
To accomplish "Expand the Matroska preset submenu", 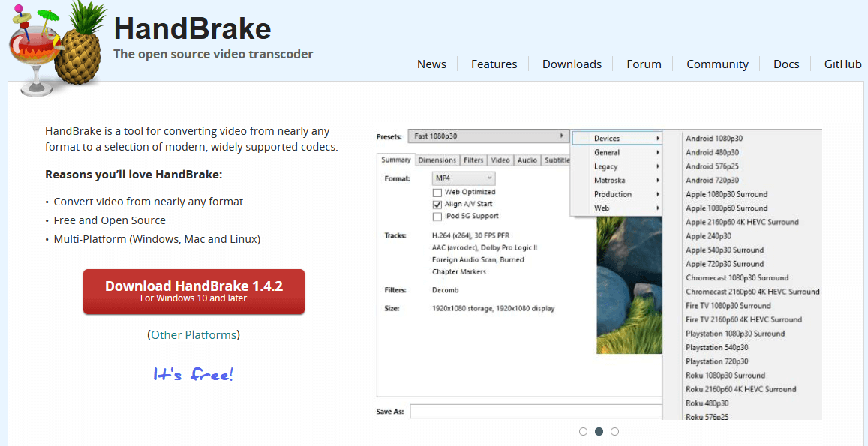I will click(x=617, y=181).
